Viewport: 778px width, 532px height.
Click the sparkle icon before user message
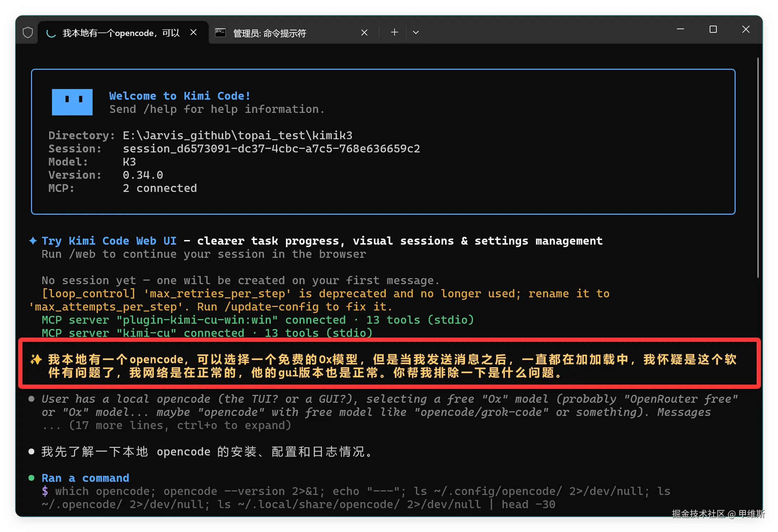36,359
